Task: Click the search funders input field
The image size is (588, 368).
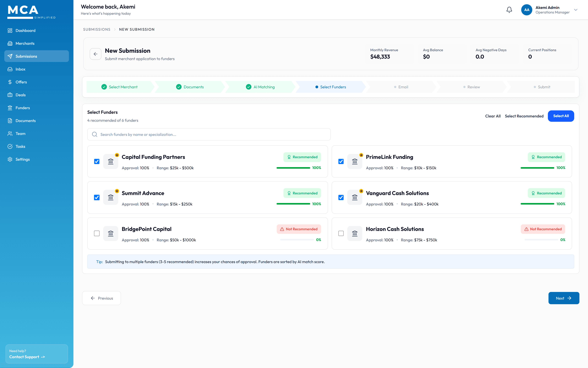Action: point(209,134)
